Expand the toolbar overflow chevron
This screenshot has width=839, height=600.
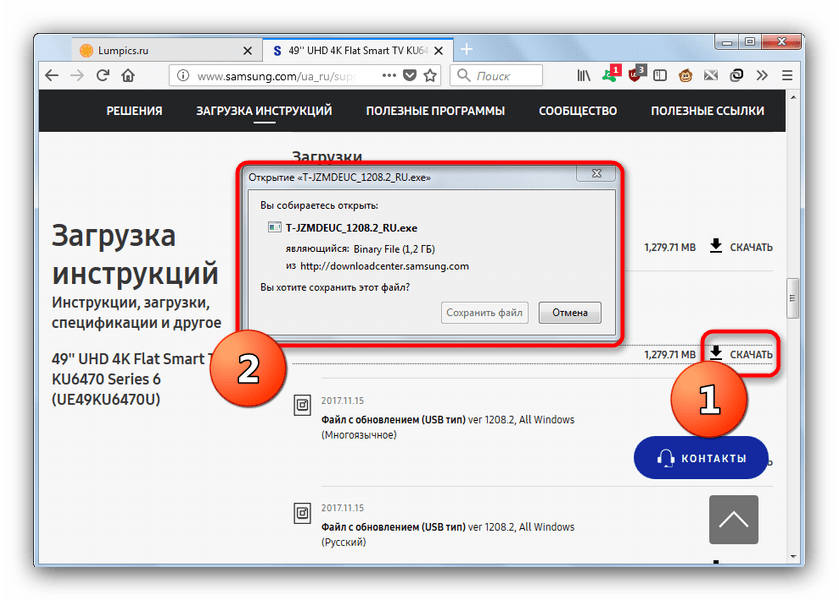coord(762,75)
